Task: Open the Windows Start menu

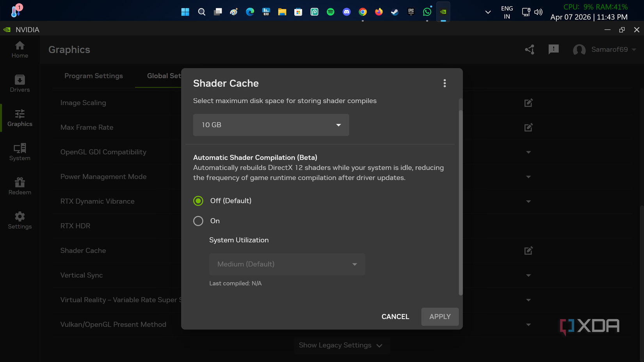Action: tap(185, 12)
